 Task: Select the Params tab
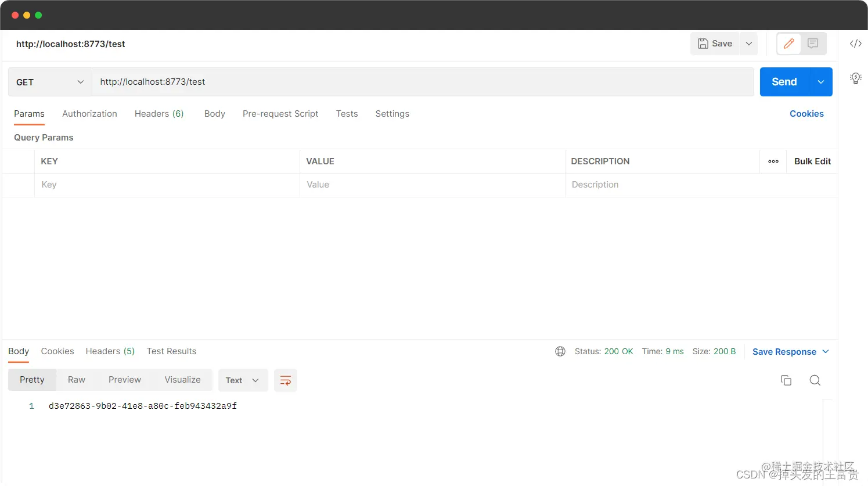point(29,114)
